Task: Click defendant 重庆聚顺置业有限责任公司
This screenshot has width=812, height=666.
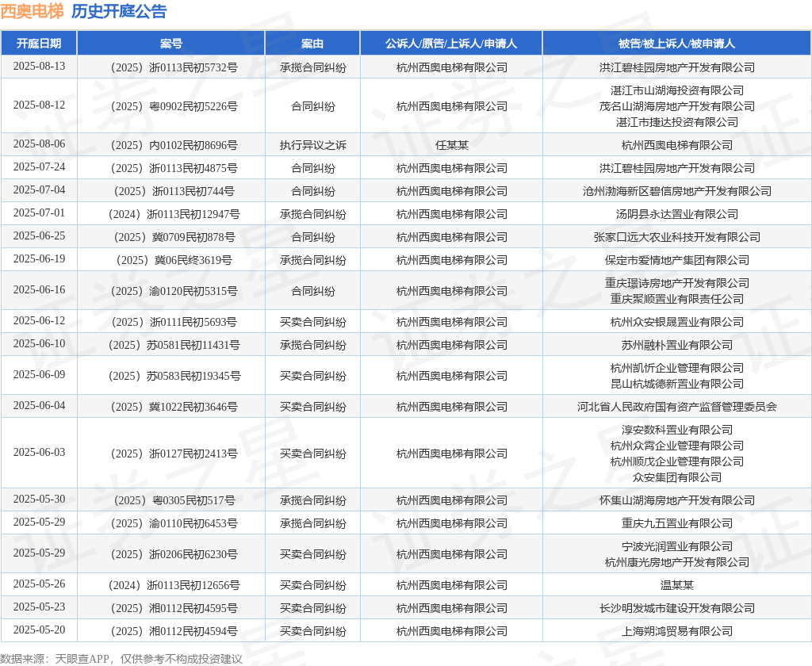Action: 677,299
